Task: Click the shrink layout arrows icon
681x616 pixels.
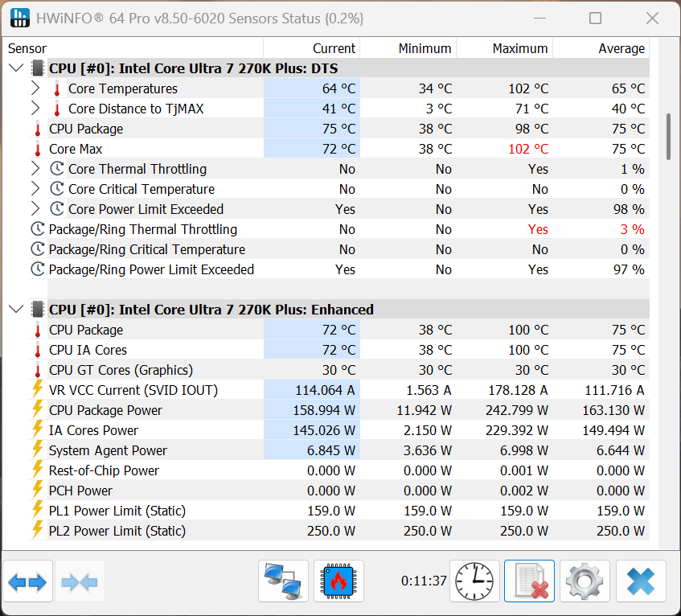Action: click(80, 581)
